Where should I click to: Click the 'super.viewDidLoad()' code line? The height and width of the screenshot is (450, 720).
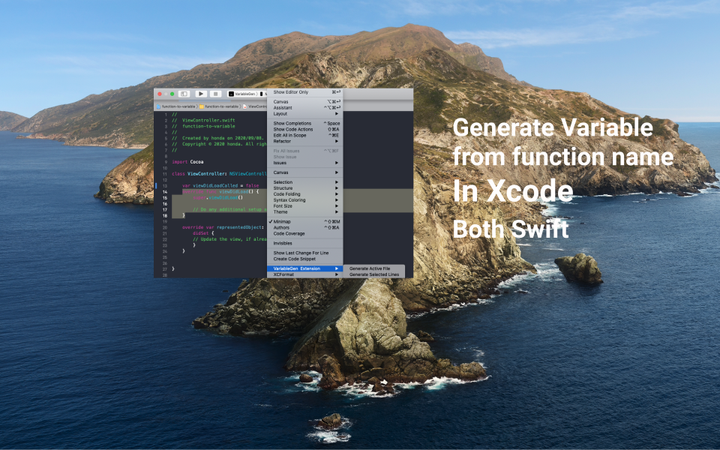click(218, 197)
